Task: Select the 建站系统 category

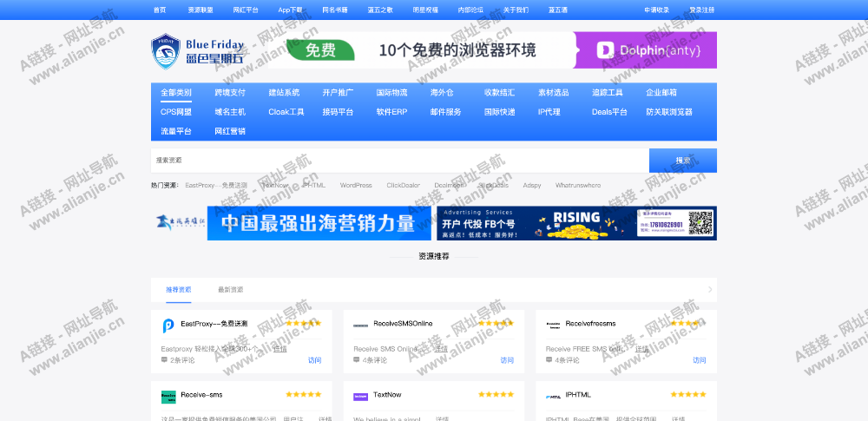Action: coord(284,93)
